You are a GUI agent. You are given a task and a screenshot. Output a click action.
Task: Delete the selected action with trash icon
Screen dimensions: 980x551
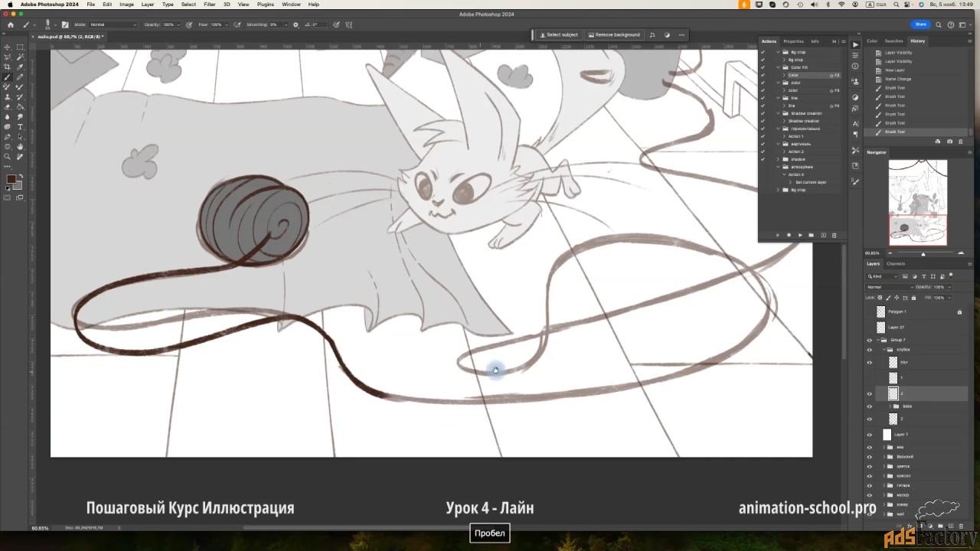point(834,235)
